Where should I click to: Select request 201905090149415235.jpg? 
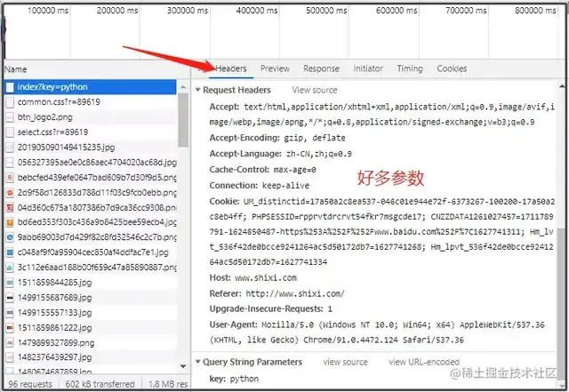[91, 148]
